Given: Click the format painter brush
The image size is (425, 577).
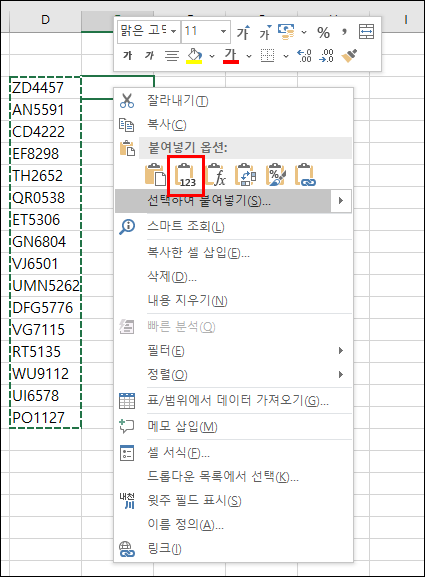Looking at the screenshot, I should click(x=349, y=56).
